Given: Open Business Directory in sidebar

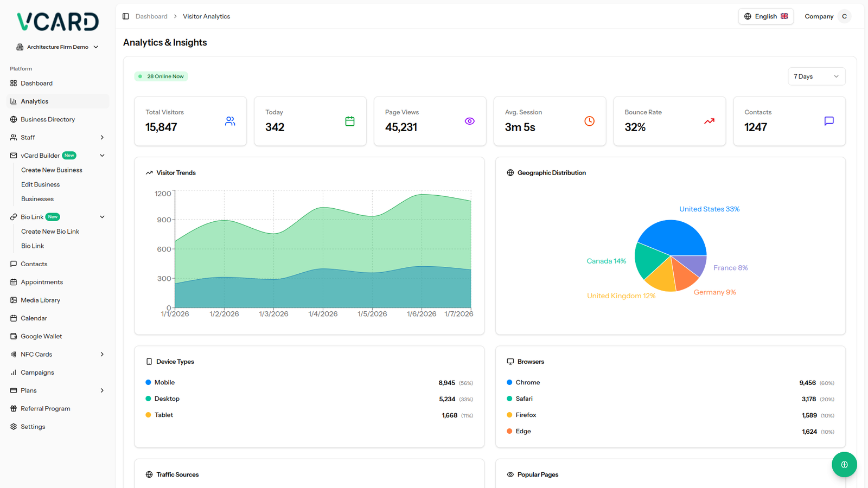Looking at the screenshot, I should pyautogui.click(x=48, y=119).
